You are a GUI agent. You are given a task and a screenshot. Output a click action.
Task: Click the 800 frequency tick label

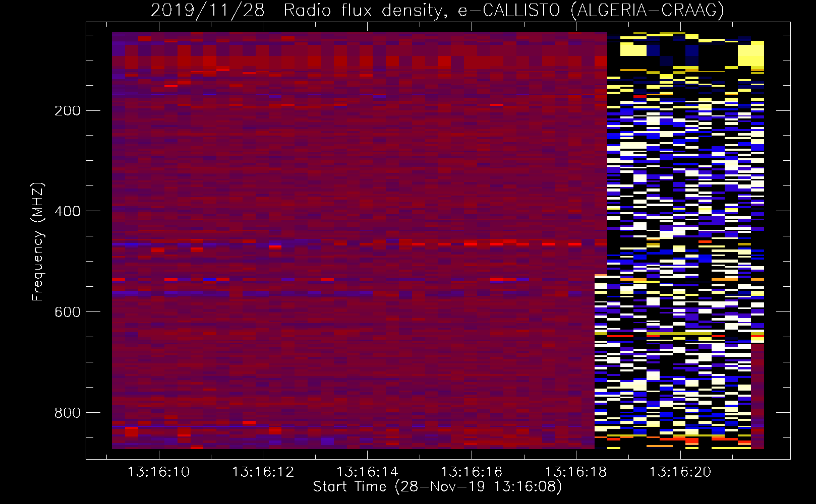tap(68, 413)
